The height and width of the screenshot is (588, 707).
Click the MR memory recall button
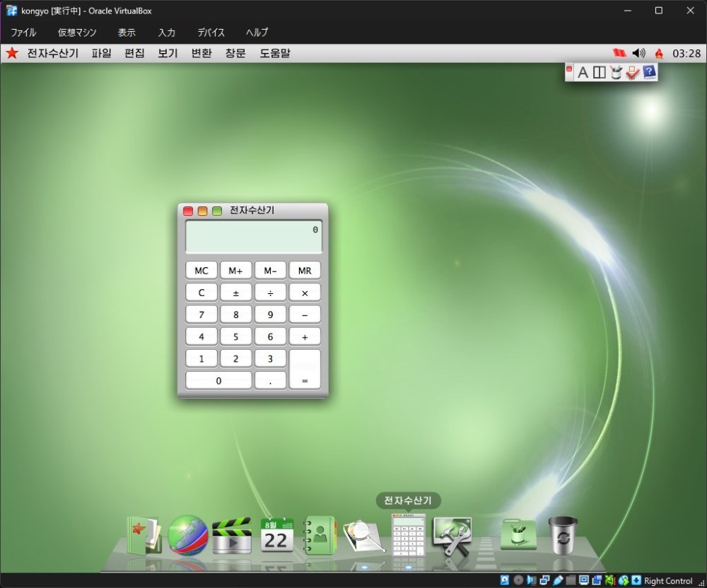[x=305, y=271]
